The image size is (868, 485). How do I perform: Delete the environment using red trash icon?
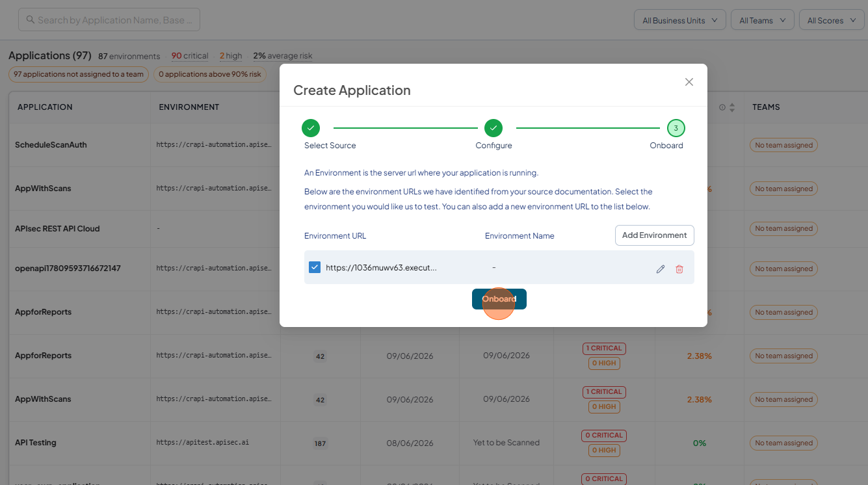point(679,269)
